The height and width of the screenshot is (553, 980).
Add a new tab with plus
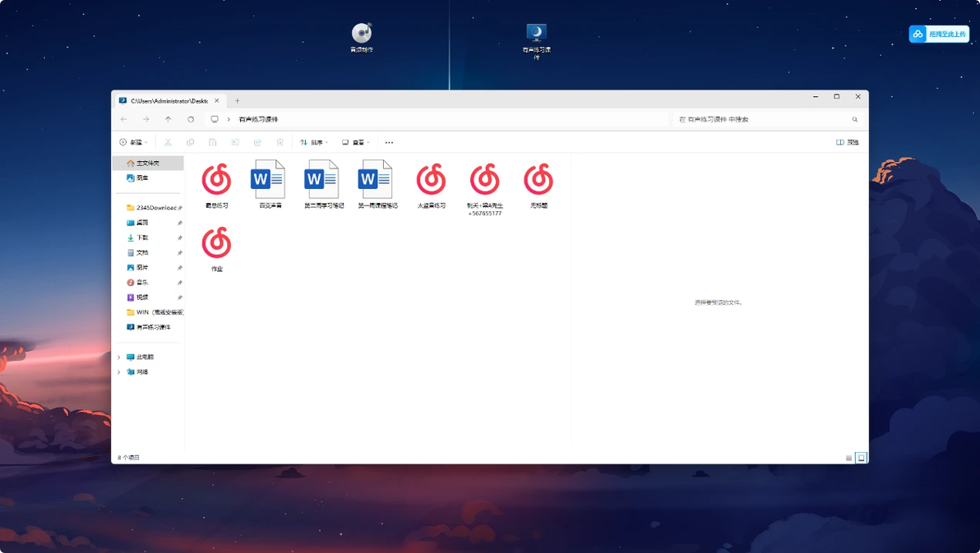[237, 100]
